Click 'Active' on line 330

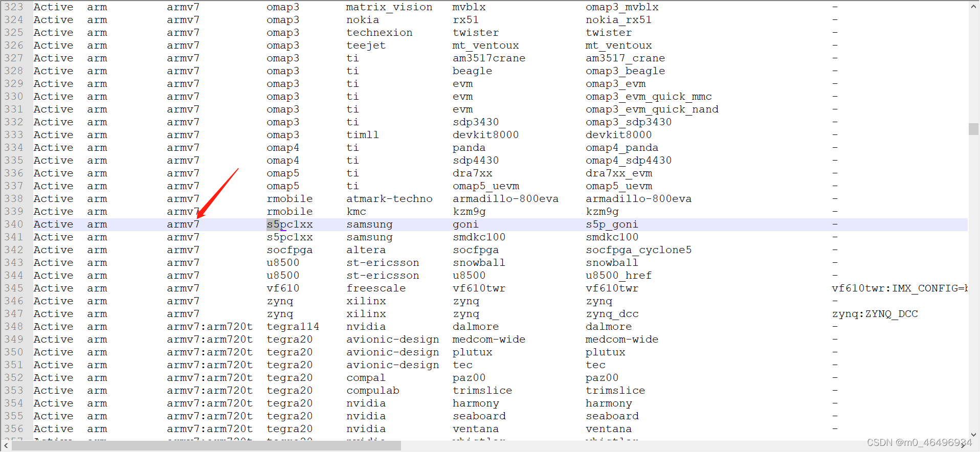pos(53,97)
